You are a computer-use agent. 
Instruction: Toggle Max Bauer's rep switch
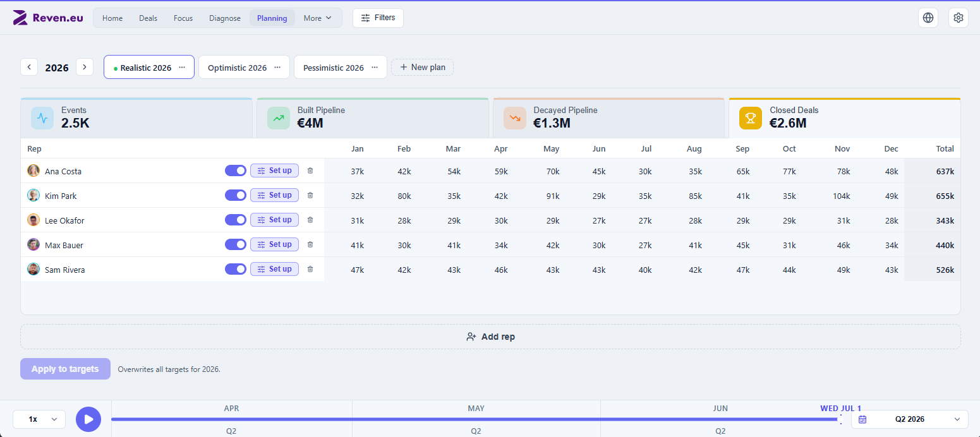(236, 244)
